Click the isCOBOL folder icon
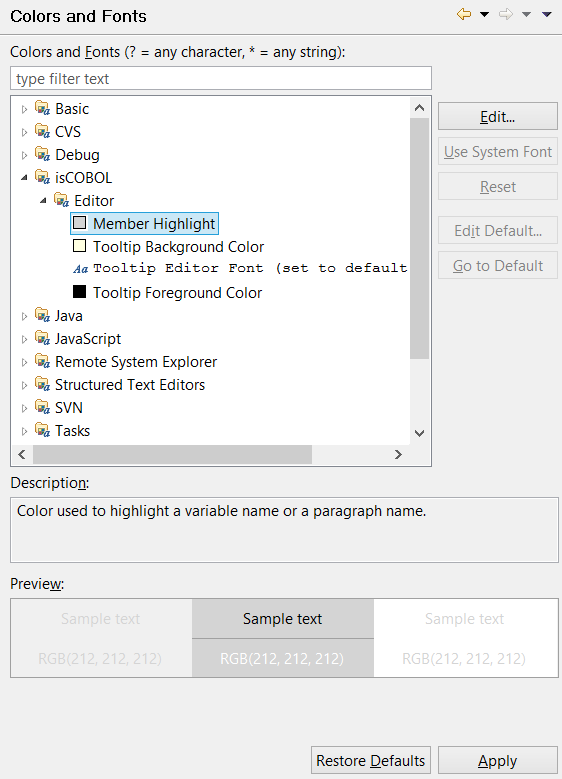Viewport: 562px width, 779px height. 42,177
